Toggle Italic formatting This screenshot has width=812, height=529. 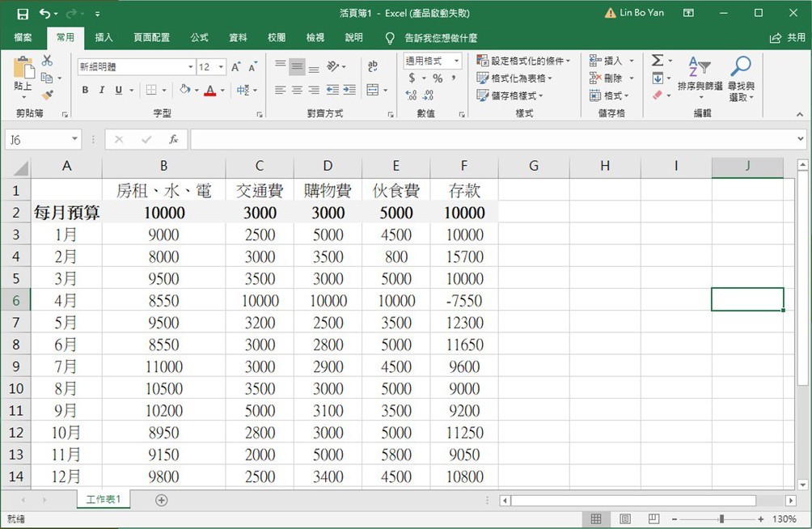point(102,90)
